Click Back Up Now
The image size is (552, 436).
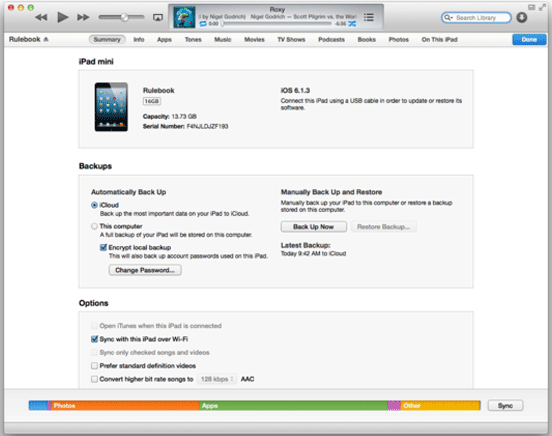coord(313,227)
